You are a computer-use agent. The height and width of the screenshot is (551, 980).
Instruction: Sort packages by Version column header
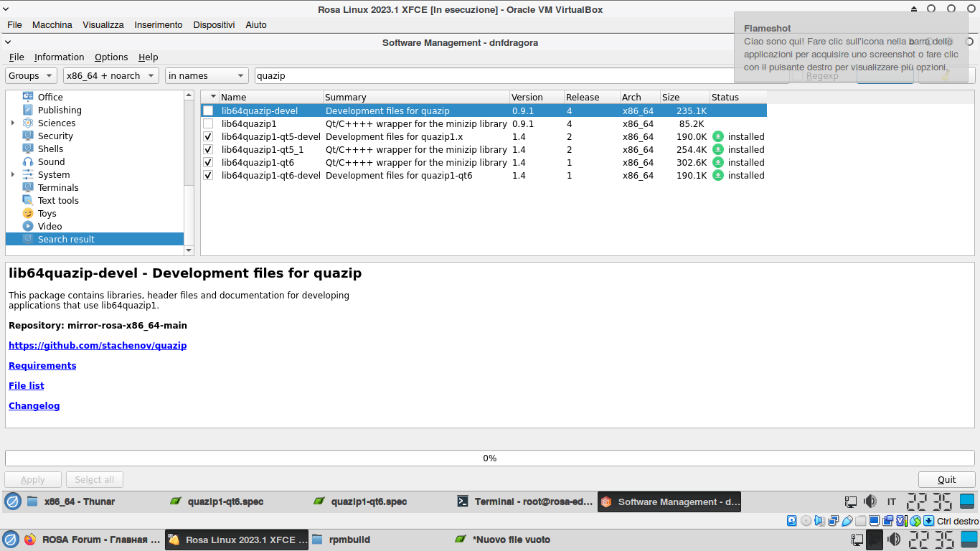pyautogui.click(x=536, y=97)
